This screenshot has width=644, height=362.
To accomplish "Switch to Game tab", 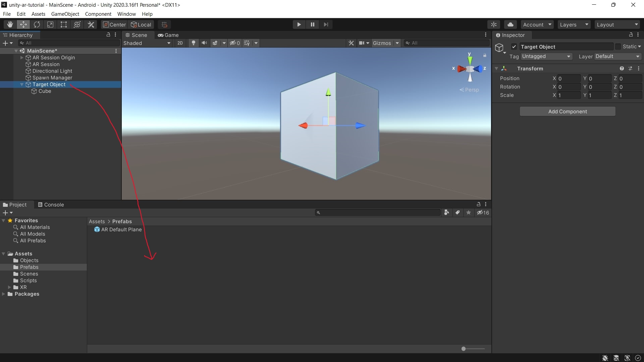I will point(168,35).
